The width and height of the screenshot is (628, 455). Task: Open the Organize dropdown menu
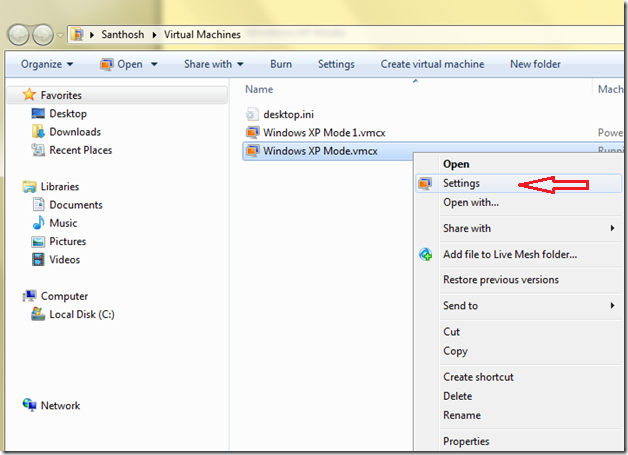[x=47, y=64]
